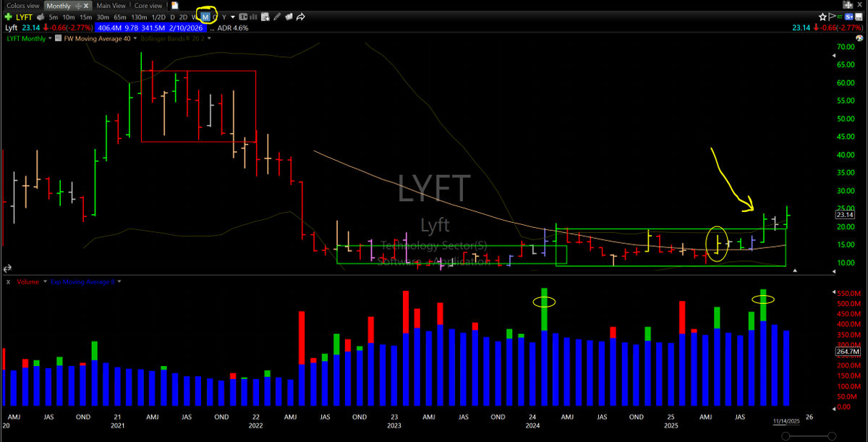Screen dimensions: 868x442
Task: Open the FW Moving Average 40 dropdown
Action: coord(135,39)
